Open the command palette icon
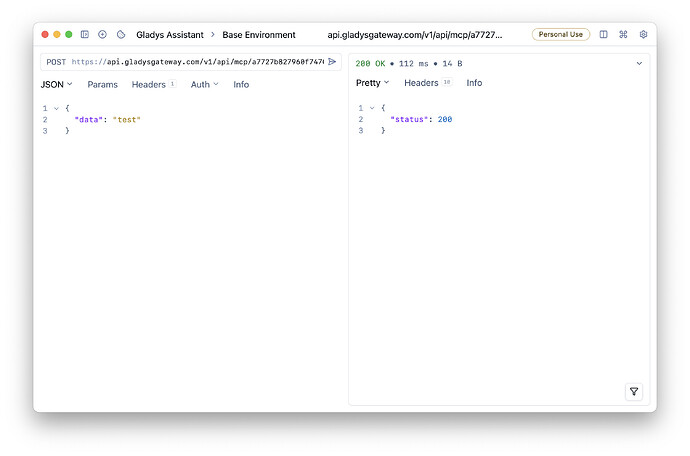Image resolution: width=690 pixels, height=456 pixels. tap(623, 34)
